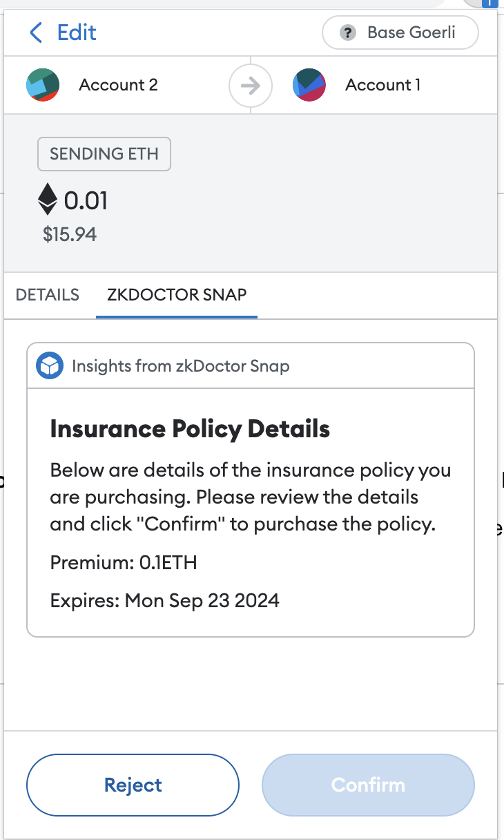This screenshot has height=840, width=504.
Task: Click the Insurance Policy Details heading
Action: [x=190, y=429]
